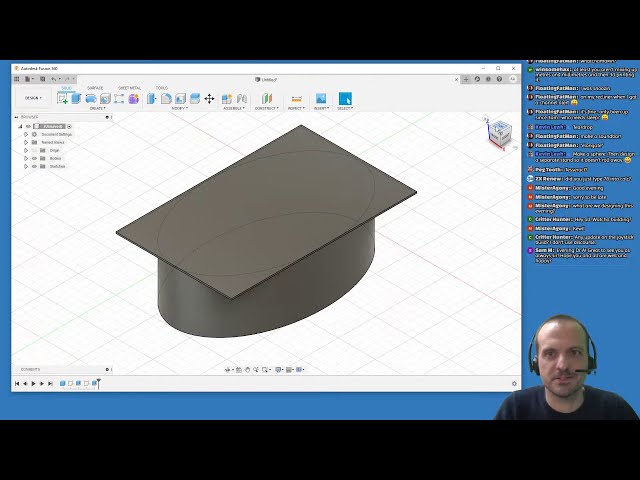Click the Offset Plane icon in Construct
This screenshot has width=640, height=480.
267,98
